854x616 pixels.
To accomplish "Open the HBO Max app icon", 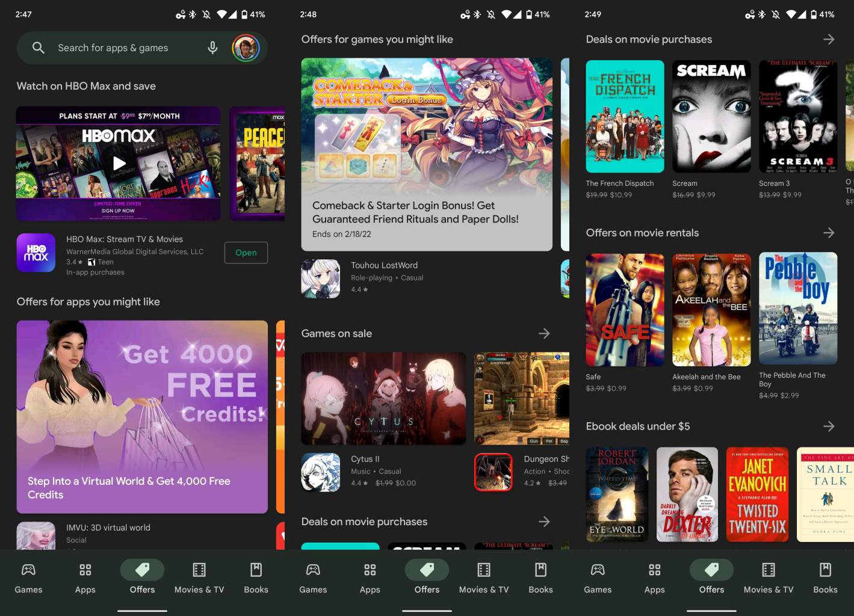I will [36, 253].
